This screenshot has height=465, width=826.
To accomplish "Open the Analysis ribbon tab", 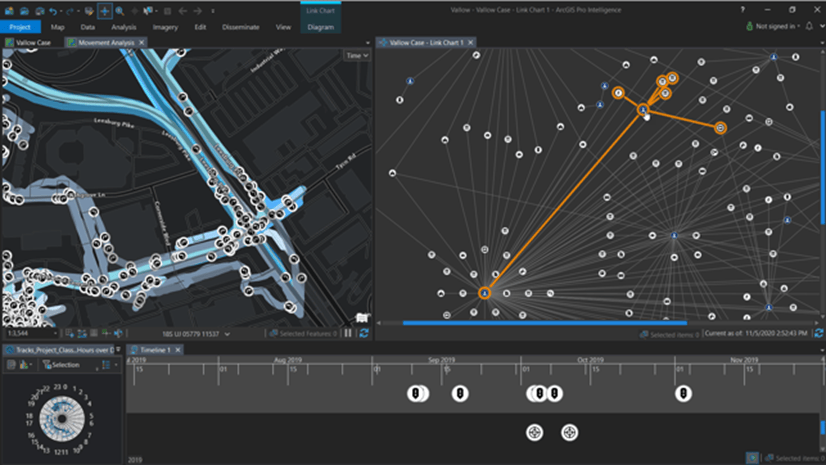I will point(124,27).
